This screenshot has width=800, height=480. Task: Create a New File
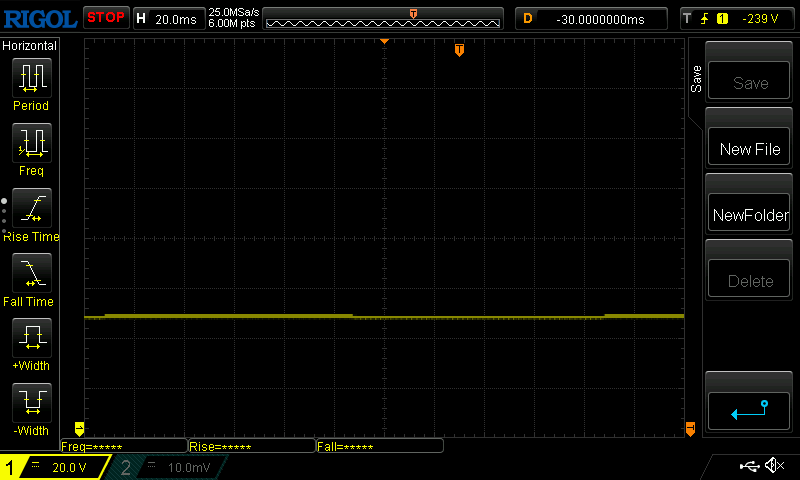coord(749,146)
